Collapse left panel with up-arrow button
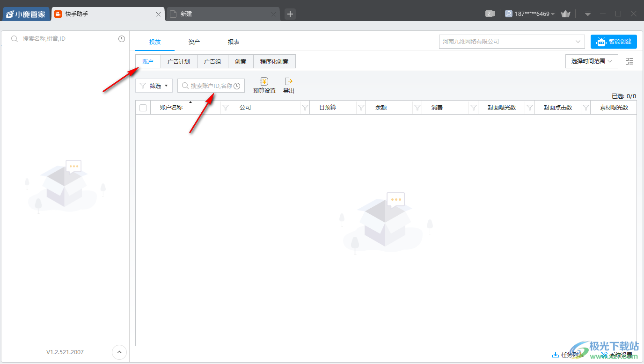This screenshot has height=364, width=644. pyautogui.click(x=119, y=352)
